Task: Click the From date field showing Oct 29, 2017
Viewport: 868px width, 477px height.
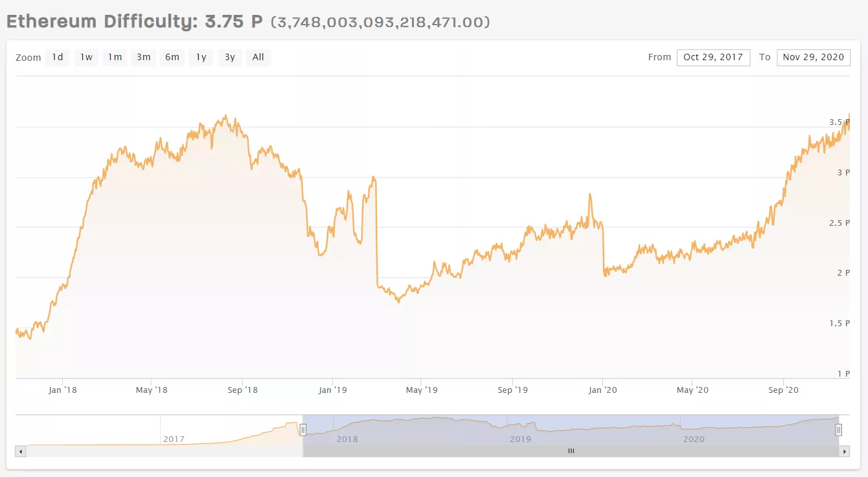Action: click(x=713, y=57)
